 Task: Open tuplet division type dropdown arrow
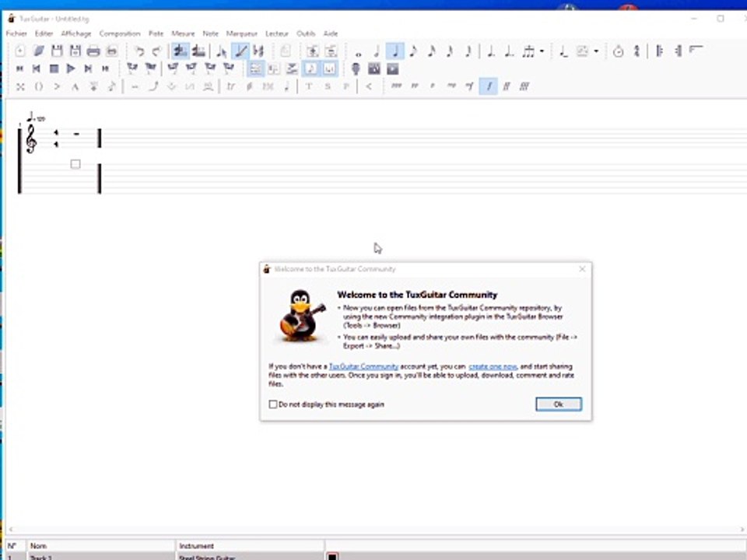point(542,51)
